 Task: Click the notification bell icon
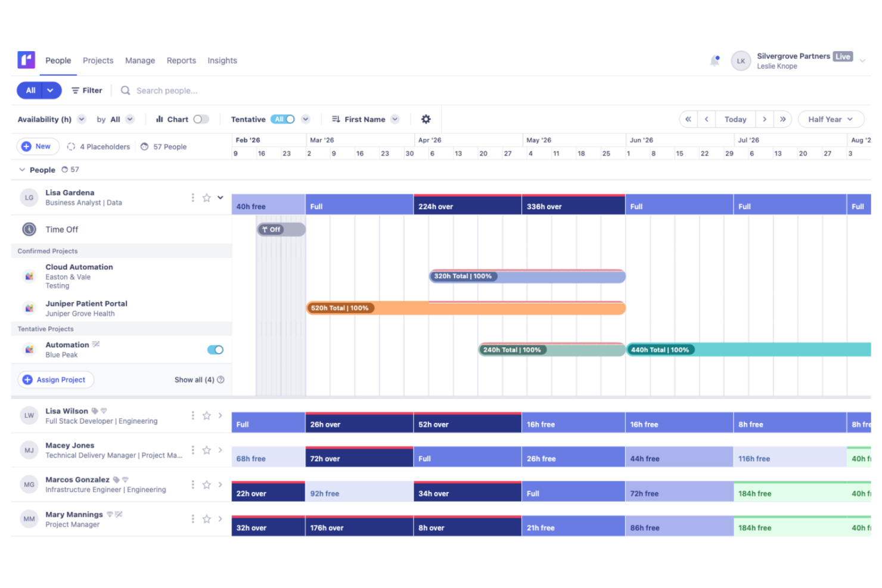pos(715,61)
